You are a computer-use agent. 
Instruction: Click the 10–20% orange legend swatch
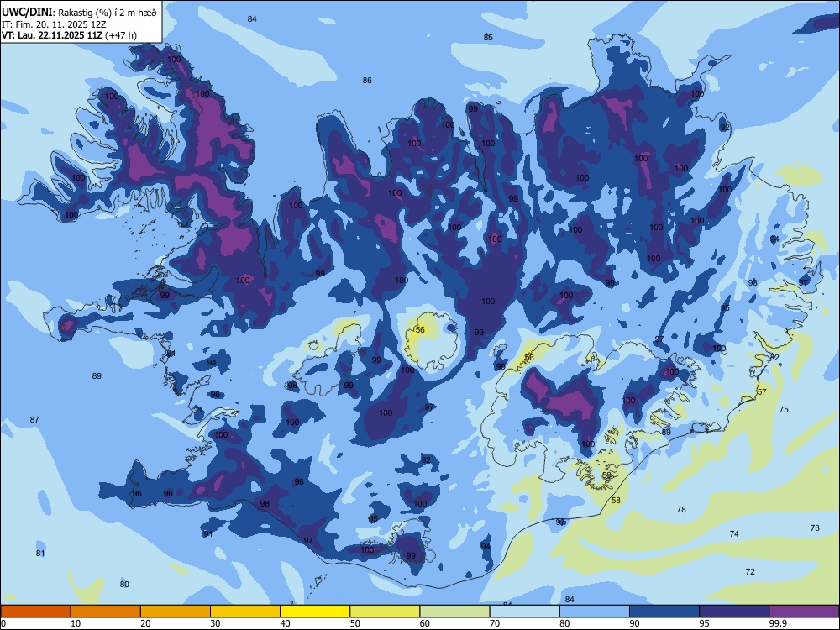coord(106,612)
